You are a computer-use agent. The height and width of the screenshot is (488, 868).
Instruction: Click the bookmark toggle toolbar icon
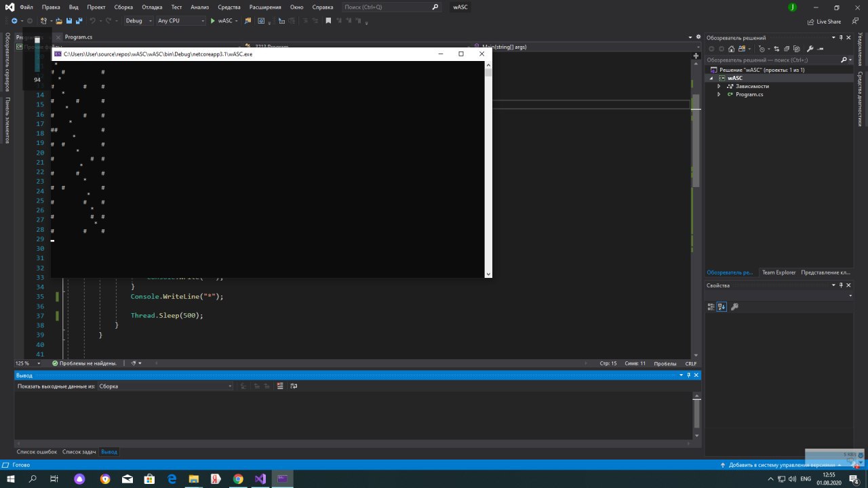(328, 21)
